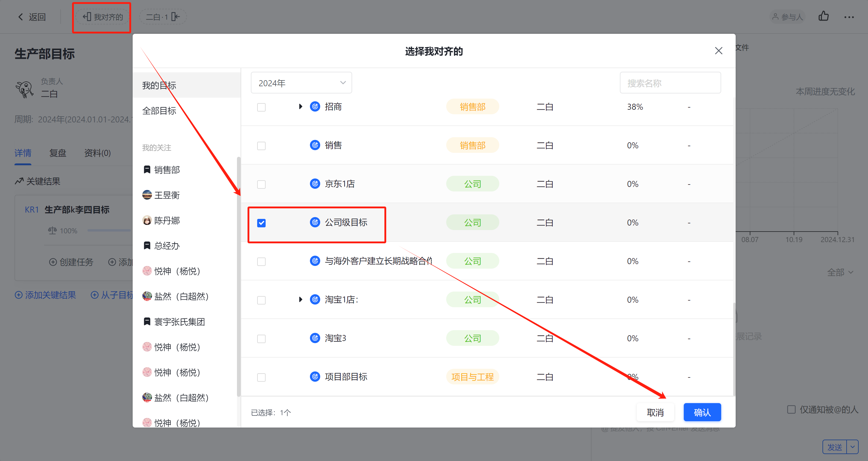Click the 参与人 participants button

coord(788,17)
